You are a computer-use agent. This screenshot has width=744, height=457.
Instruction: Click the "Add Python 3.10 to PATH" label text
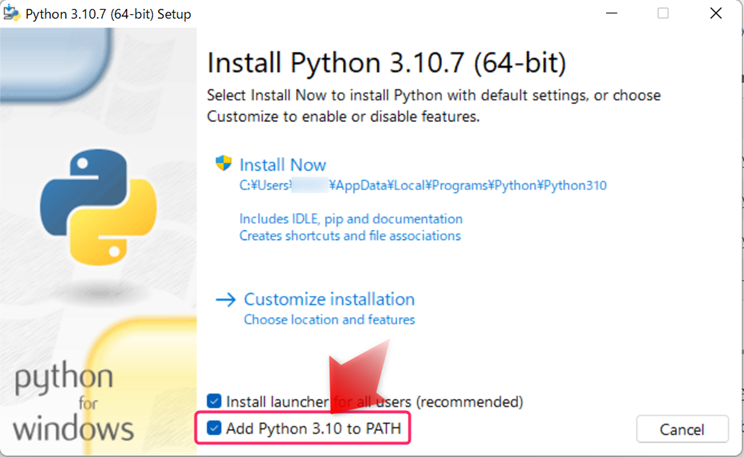(315, 429)
